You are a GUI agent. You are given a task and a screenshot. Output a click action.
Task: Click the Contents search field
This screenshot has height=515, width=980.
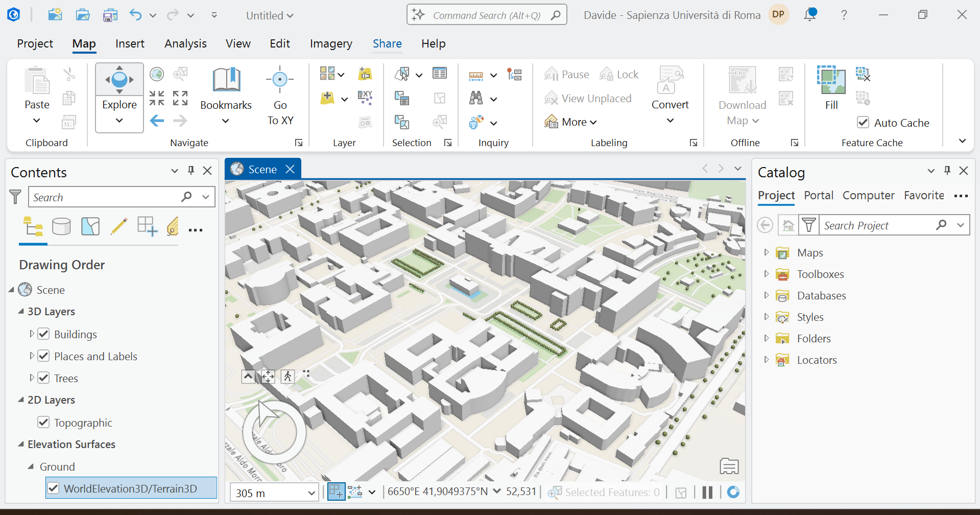tap(122, 197)
